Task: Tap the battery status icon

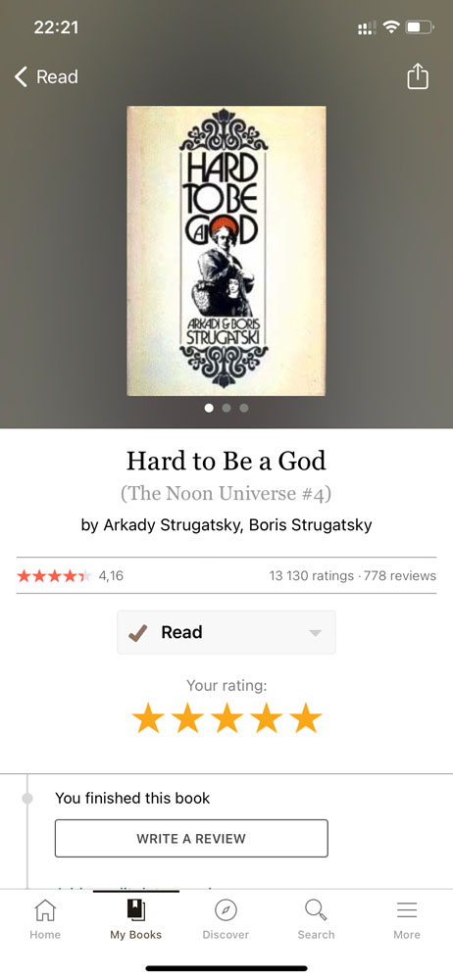Action: 420,26
